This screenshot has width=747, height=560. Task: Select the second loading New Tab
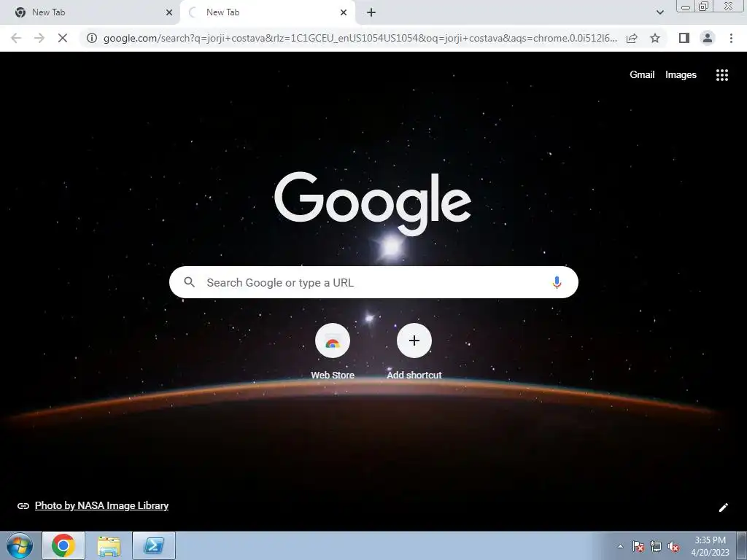[x=268, y=12]
